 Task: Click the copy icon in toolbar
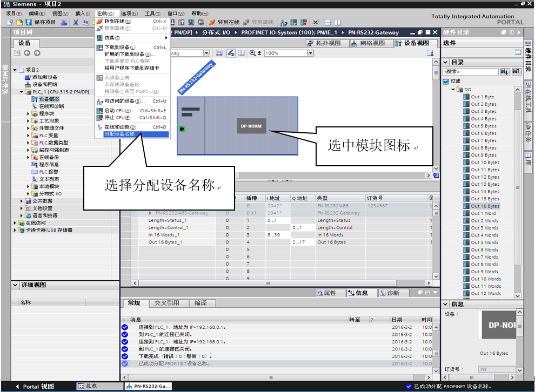click(85, 23)
